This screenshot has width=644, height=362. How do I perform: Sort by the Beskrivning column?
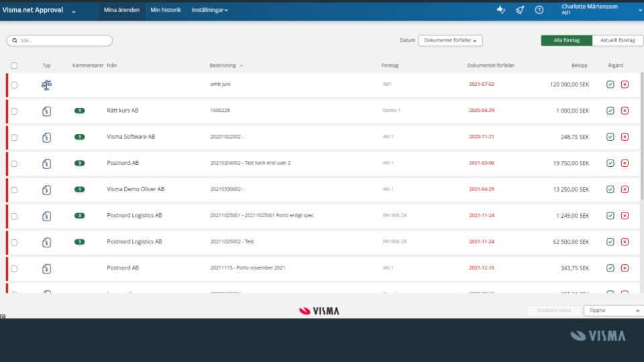pyautogui.click(x=226, y=66)
